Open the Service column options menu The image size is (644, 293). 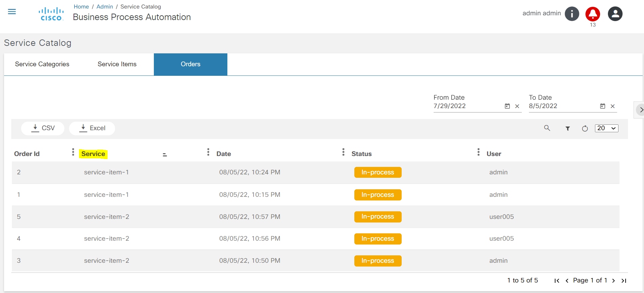tap(208, 152)
